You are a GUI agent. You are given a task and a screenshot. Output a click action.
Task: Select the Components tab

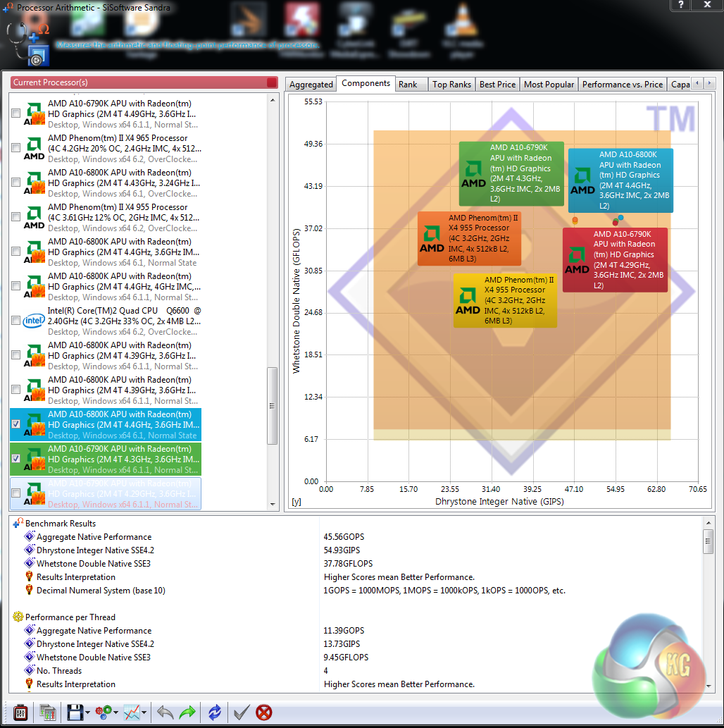click(x=366, y=83)
